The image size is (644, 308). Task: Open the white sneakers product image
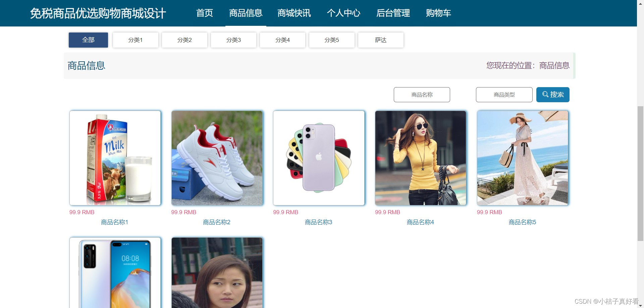coord(217,158)
